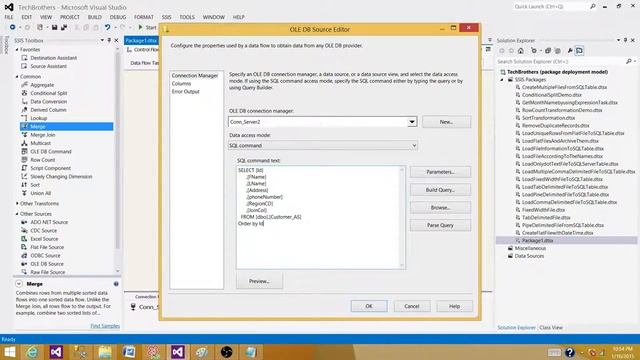Collapse Favorites group in SSIS Toolbox
Image resolution: width=640 pixels, height=360 pixels.
tap(17, 49)
